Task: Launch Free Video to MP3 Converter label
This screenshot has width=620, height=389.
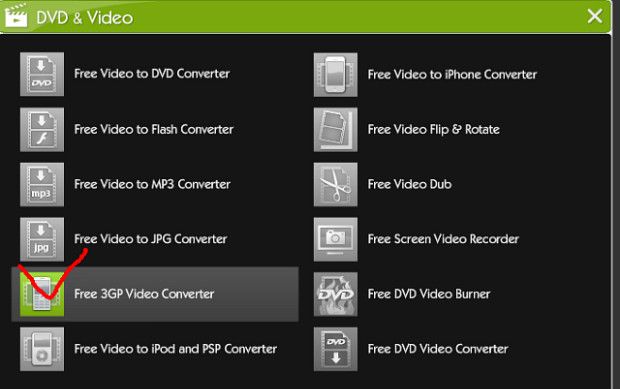Action: pos(152,184)
